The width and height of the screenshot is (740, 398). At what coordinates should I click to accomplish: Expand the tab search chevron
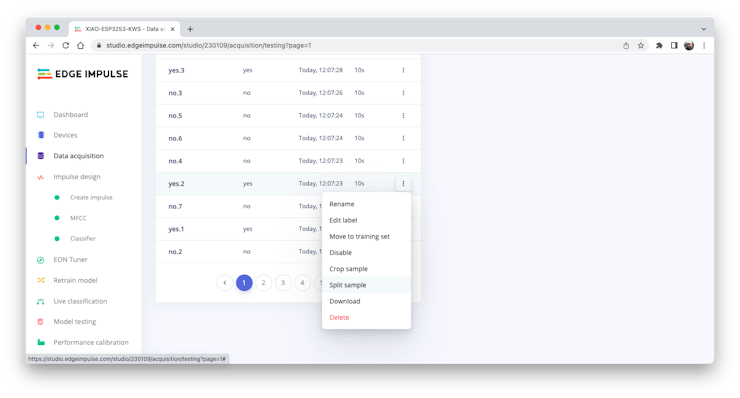(x=704, y=29)
